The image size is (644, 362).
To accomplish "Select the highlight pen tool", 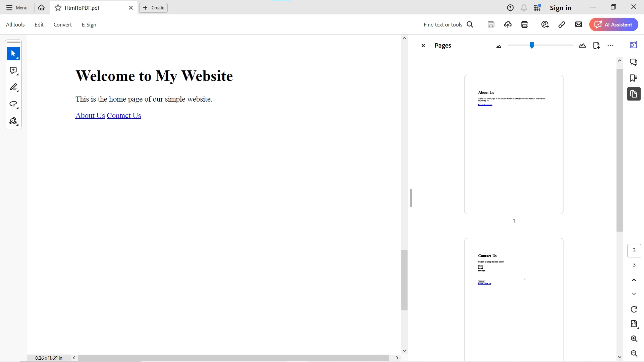I will [13, 87].
